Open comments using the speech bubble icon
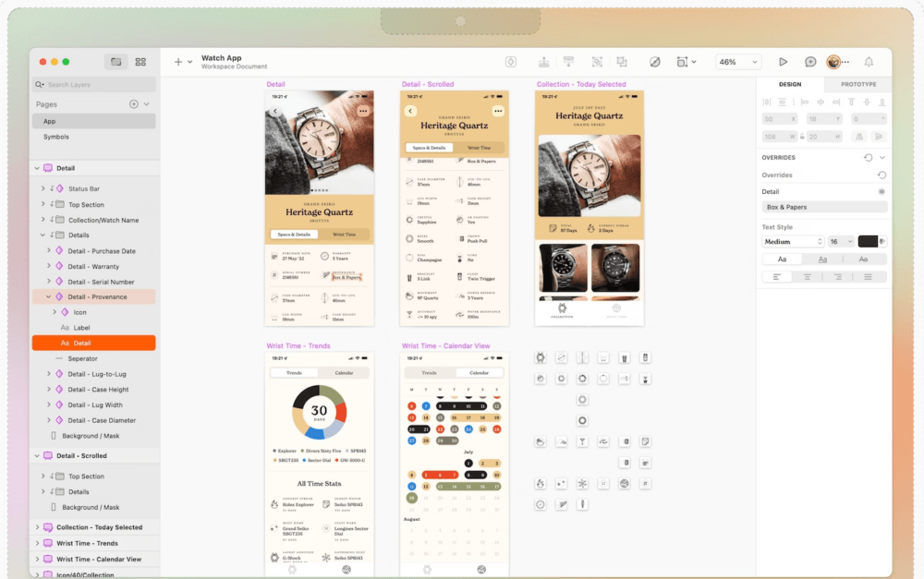Image resolution: width=924 pixels, height=579 pixels. [811, 61]
